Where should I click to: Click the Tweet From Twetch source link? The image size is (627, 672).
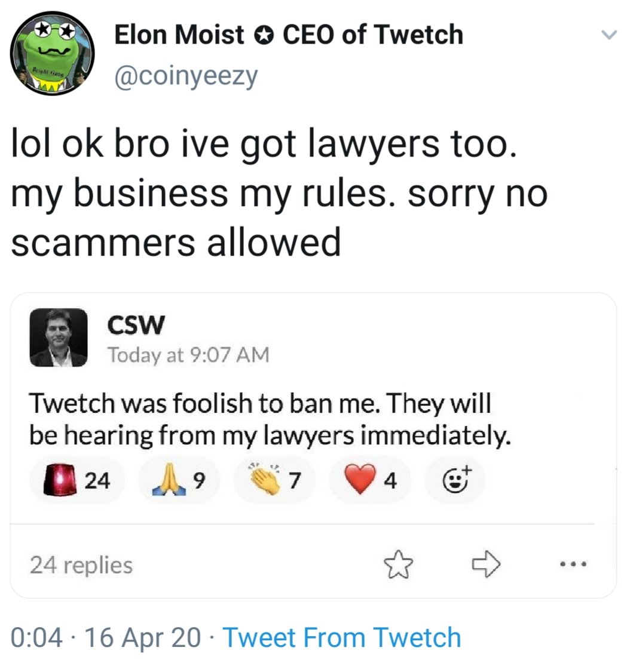coord(342,637)
